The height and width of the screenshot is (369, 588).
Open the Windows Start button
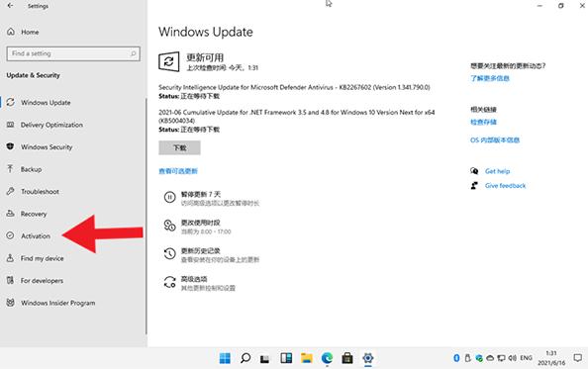pos(225,358)
